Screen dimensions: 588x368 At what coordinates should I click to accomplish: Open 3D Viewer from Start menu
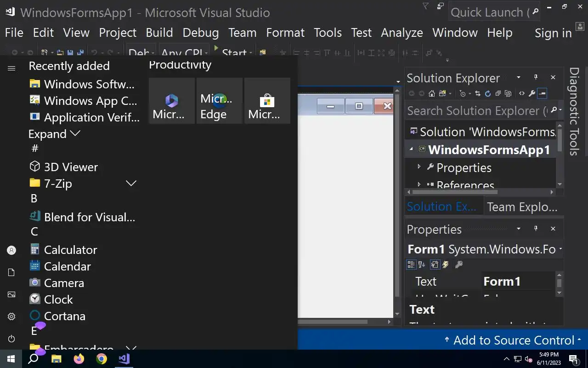pyautogui.click(x=83, y=167)
